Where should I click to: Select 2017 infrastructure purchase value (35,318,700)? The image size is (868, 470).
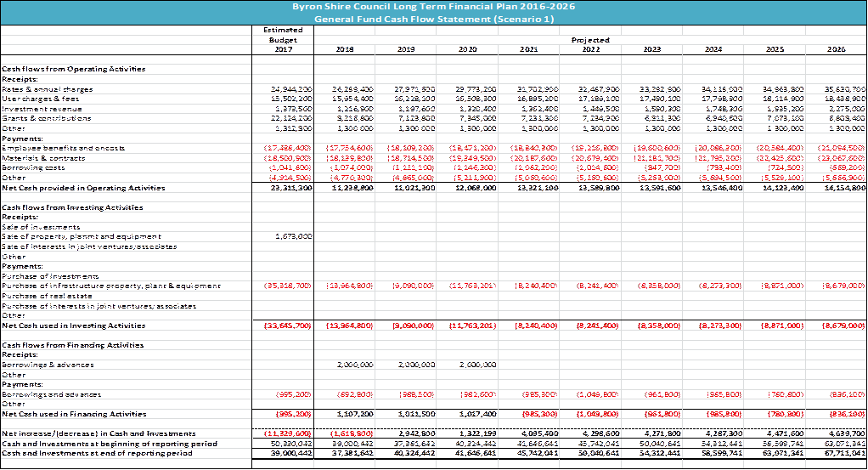(288, 286)
